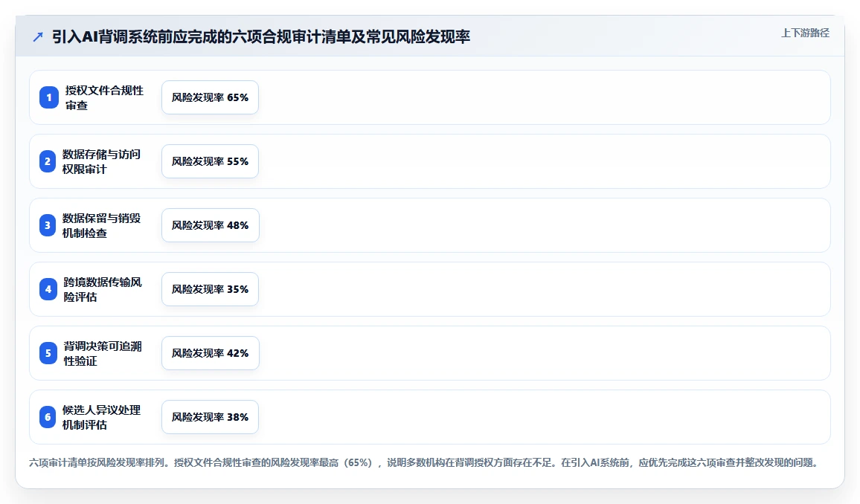Click the 风险发现率 48% chip

[211, 225]
